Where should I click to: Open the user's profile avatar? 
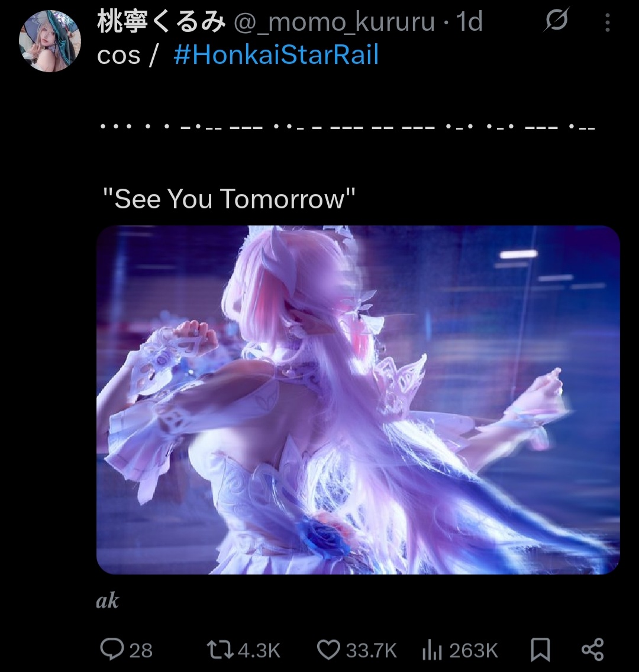pyautogui.click(x=50, y=41)
